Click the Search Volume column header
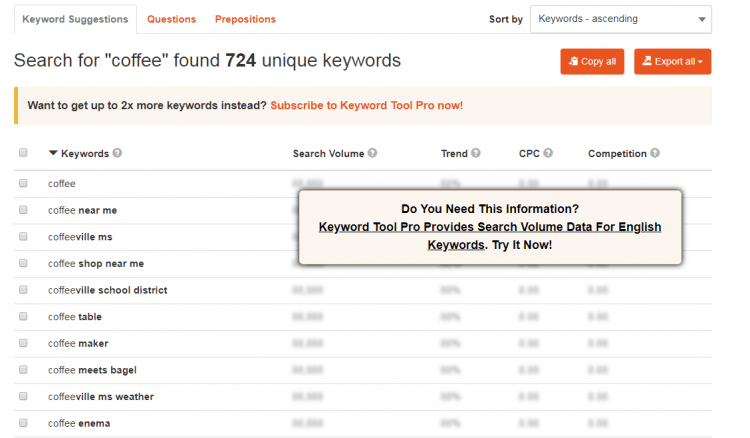Screen dimensions: 750x438 point(328,153)
